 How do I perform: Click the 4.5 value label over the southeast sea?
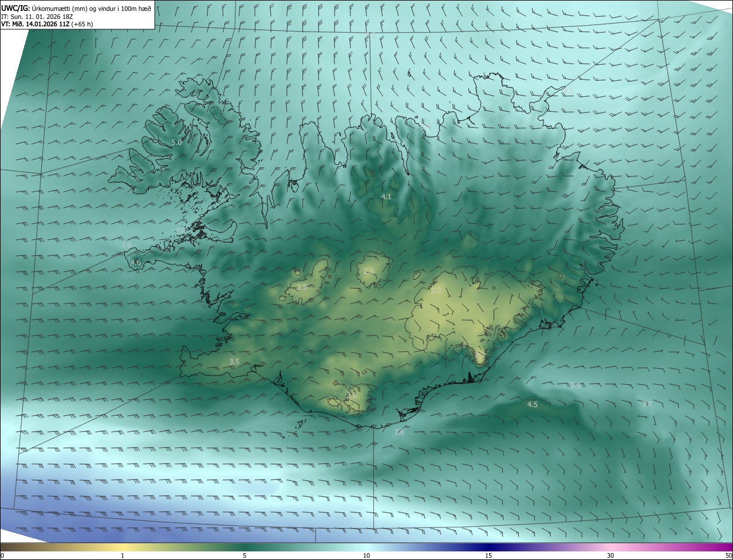pos(533,404)
